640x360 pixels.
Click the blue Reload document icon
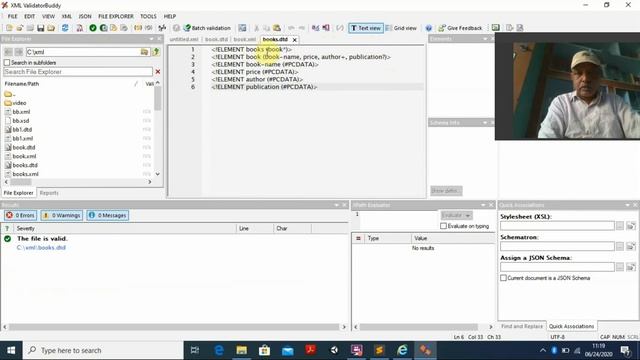[x=65, y=28]
